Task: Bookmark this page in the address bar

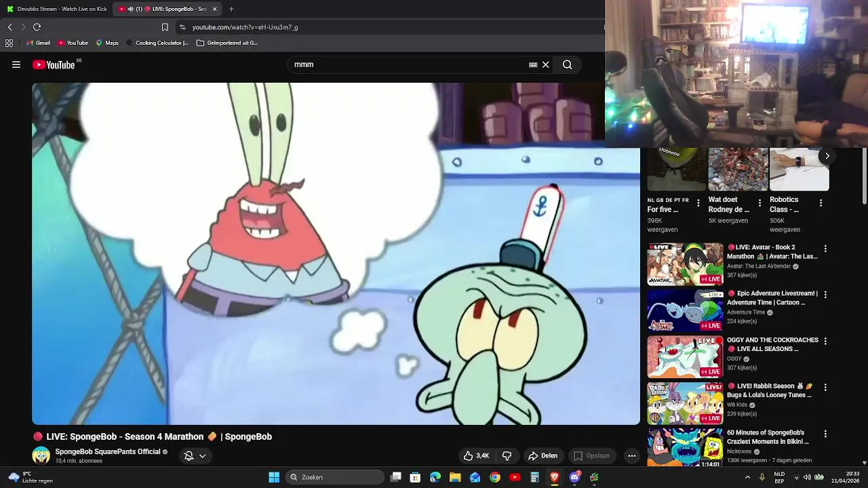Action: [x=165, y=27]
